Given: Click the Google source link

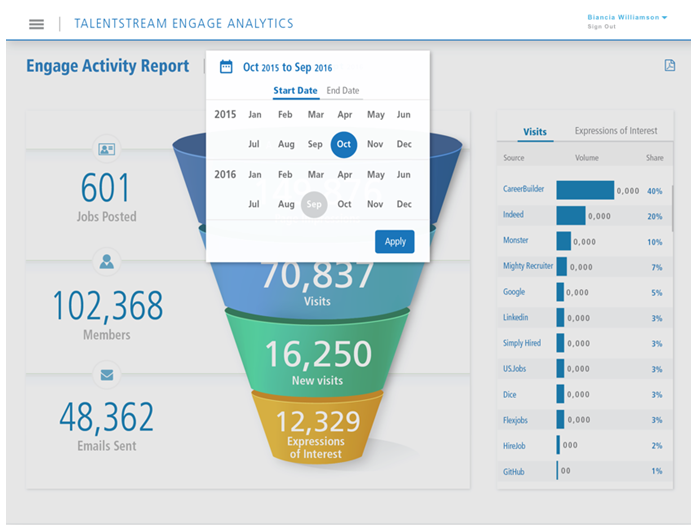Looking at the screenshot, I should (x=514, y=292).
